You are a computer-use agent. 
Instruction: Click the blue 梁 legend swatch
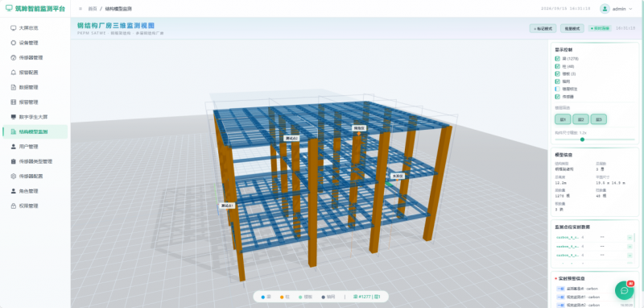click(x=263, y=297)
